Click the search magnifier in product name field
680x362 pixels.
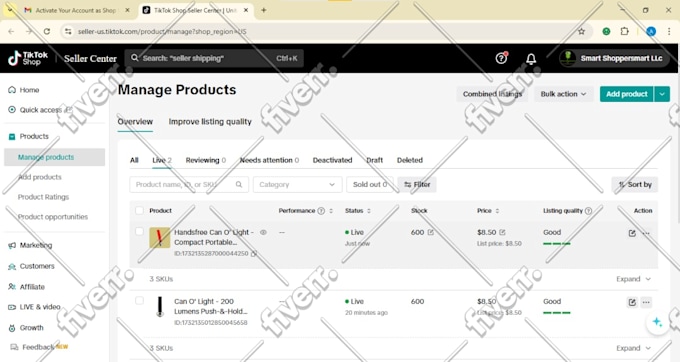[239, 185]
